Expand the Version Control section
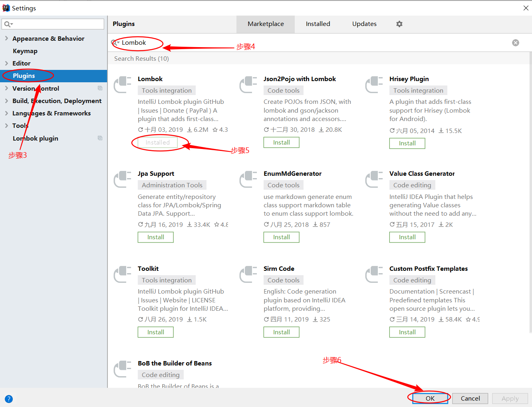Screen dimensions: 532x407 (x=6, y=88)
